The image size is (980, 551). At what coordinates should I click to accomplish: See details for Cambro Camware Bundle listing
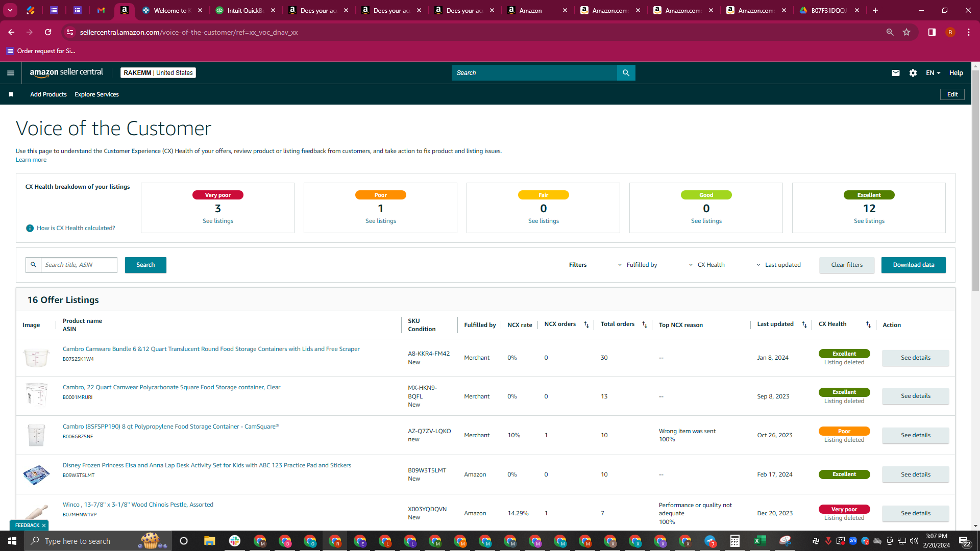point(916,358)
